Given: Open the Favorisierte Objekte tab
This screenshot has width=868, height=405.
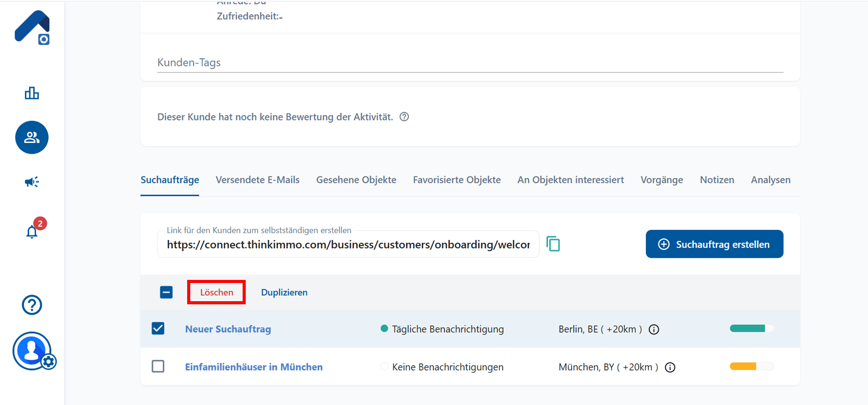Looking at the screenshot, I should pos(456,180).
